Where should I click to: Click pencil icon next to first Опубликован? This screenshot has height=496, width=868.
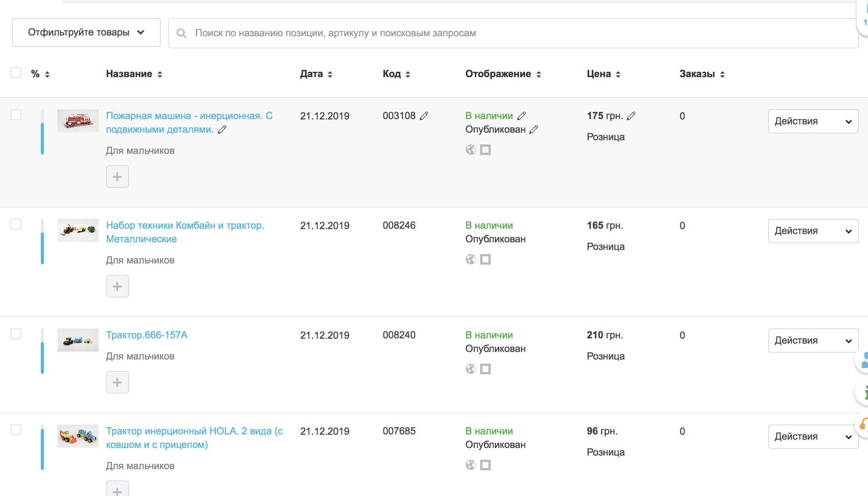534,130
